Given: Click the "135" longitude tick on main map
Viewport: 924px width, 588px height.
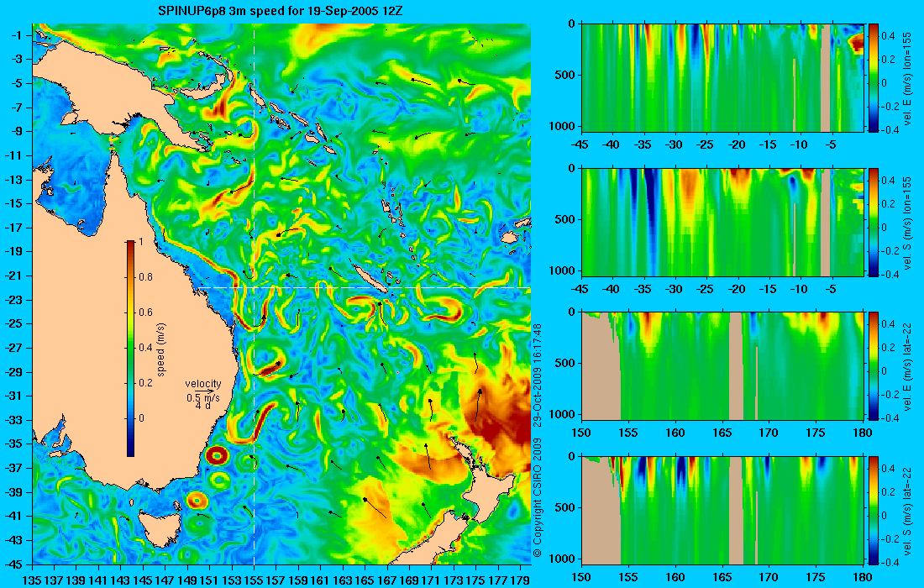Looking at the screenshot, I should [32, 580].
